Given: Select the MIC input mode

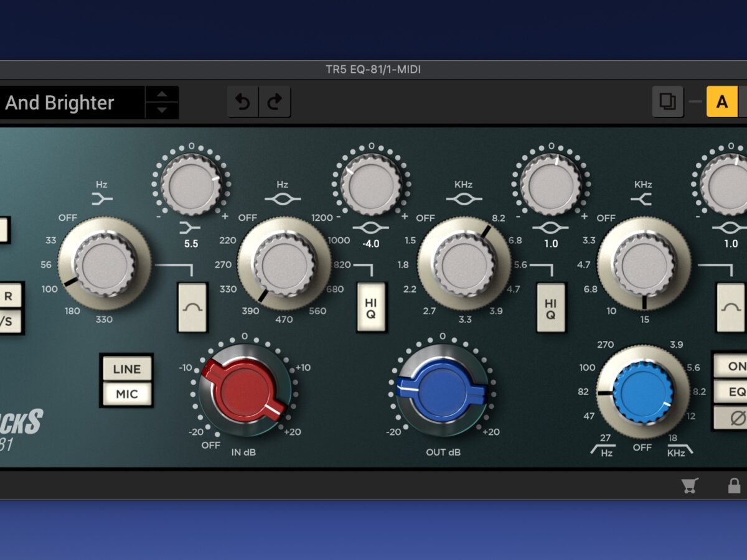Looking at the screenshot, I should click(x=126, y=394).
